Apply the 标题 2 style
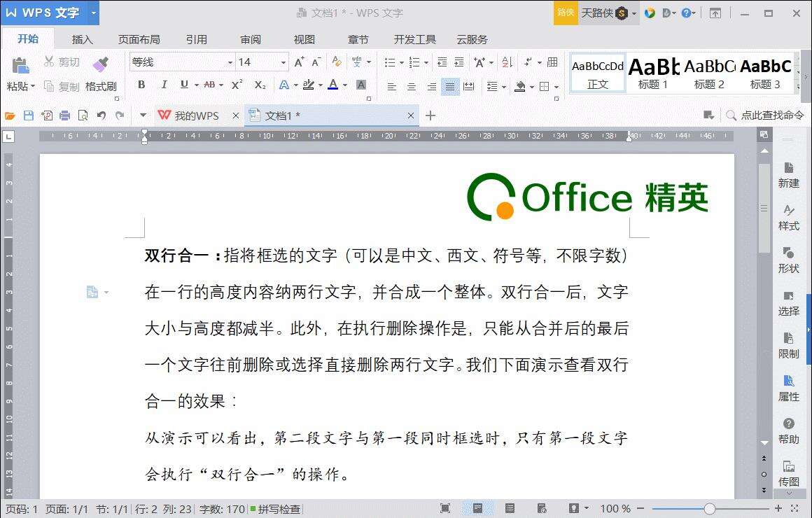 (x=709, y=73)
